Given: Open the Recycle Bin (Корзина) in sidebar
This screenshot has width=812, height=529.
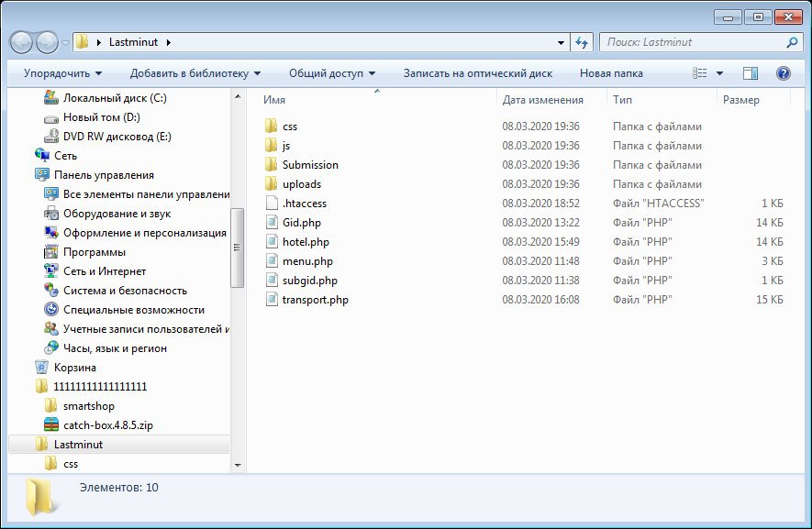Looking at the screenshot, I should coord(74,367).
